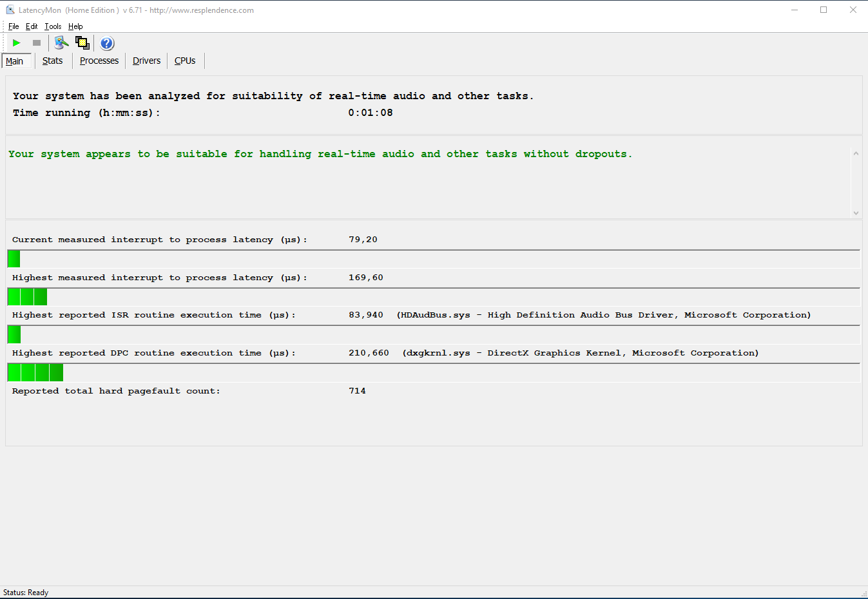Switch to the Stats tab
Viewport: 868px width, 599px height.
53,61
